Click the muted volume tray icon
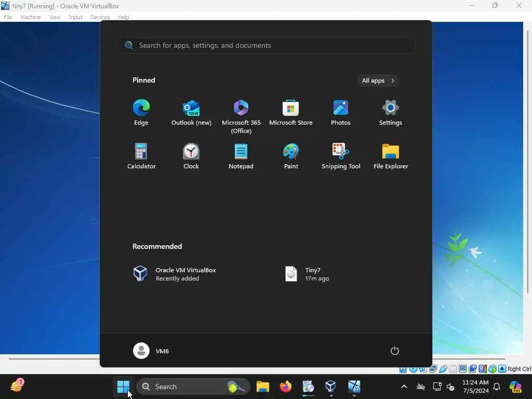This screenshot has height=399, width=532. [450, 387]
